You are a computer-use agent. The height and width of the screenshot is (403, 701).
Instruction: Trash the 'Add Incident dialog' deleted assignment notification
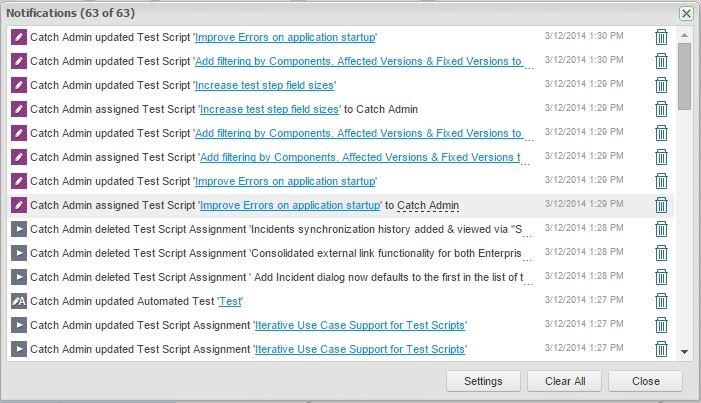[x=661, y=277]
